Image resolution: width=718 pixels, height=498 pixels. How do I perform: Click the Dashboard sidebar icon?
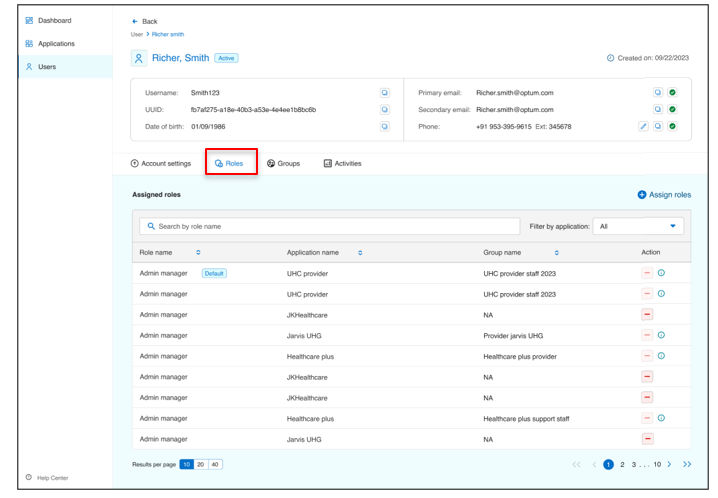29,21
